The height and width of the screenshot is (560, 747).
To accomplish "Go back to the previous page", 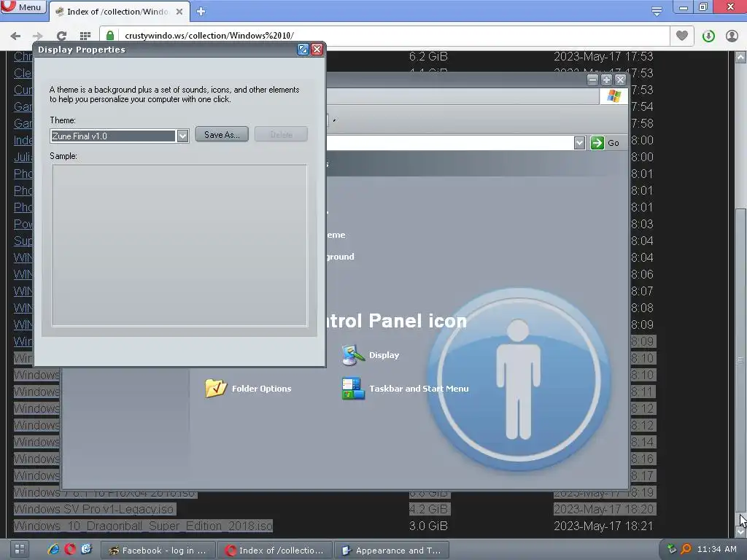I will 15,36.
